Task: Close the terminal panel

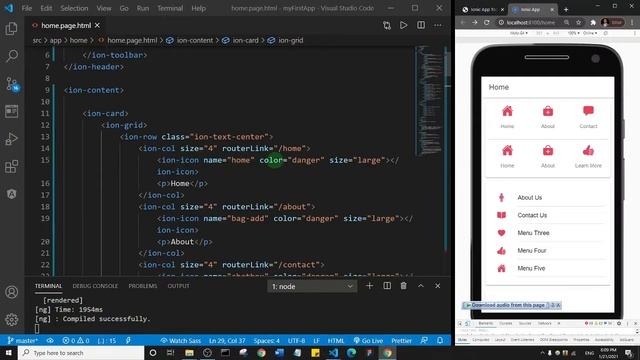Action: [438, 286]
